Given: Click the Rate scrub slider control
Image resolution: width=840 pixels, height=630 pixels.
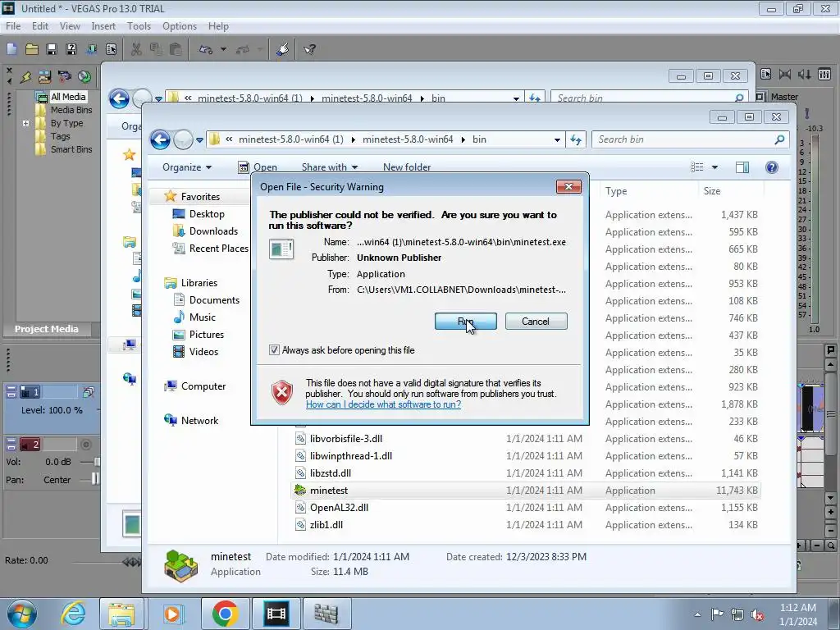Looking at the screenshot, I should tap(133, 561).
